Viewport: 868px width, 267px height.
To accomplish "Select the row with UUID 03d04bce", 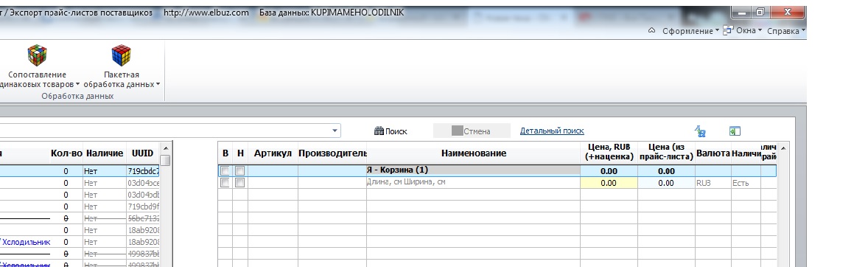I will click(80, 184).
